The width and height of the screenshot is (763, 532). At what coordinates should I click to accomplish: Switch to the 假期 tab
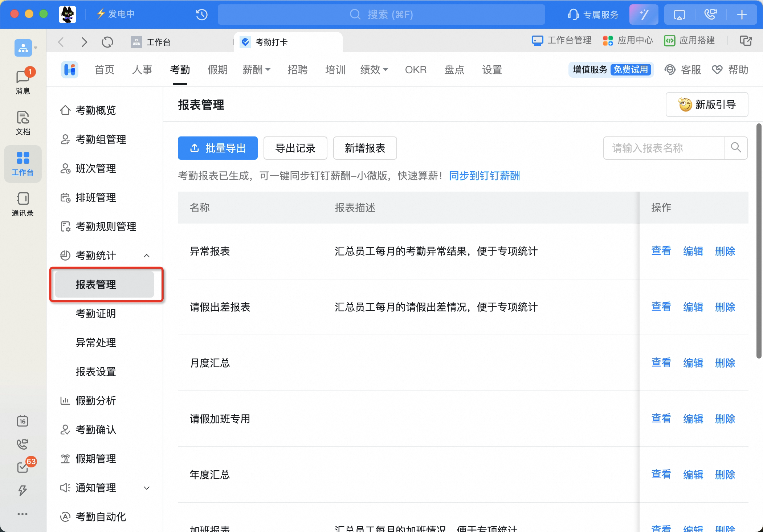(217, 70)
